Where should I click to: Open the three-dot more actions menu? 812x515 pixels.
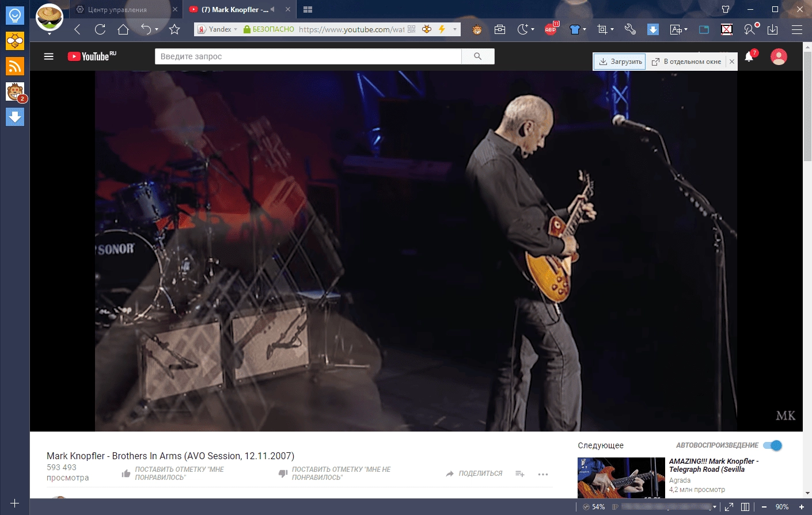pyautogui.click(x=542, y=474)
